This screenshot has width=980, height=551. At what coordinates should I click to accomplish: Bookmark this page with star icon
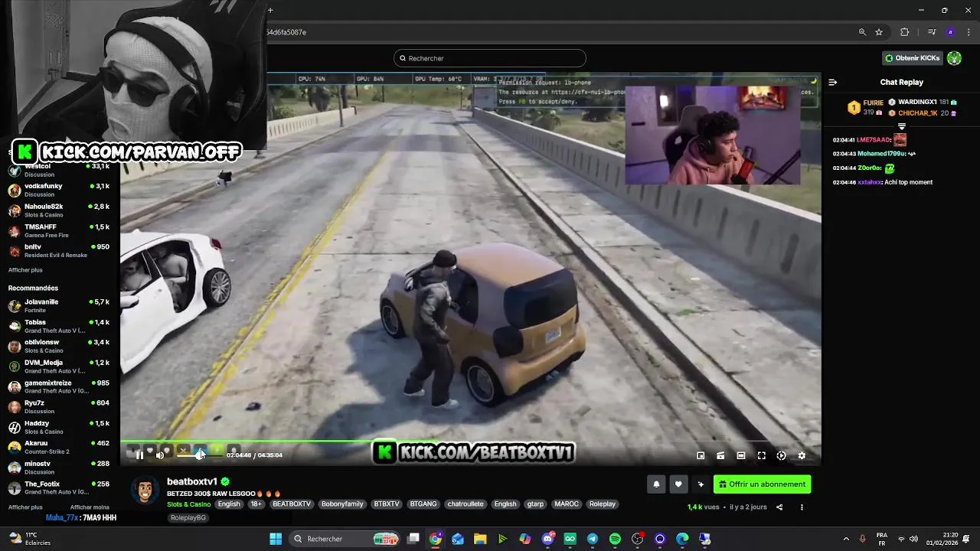pyautogui.click(x=879, y=32)
